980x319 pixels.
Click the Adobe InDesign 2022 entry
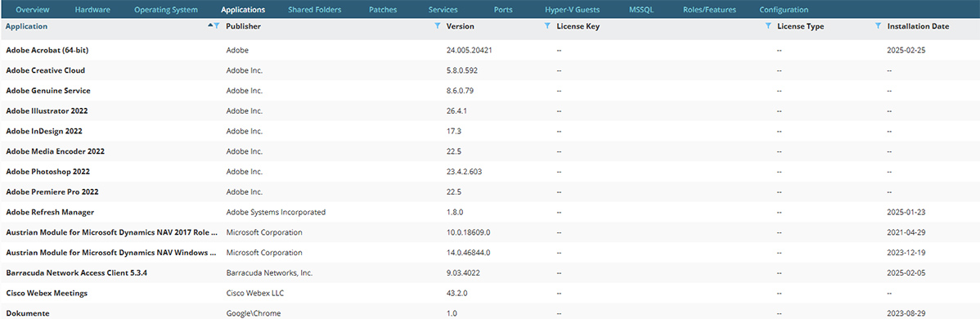coord(43,132)
